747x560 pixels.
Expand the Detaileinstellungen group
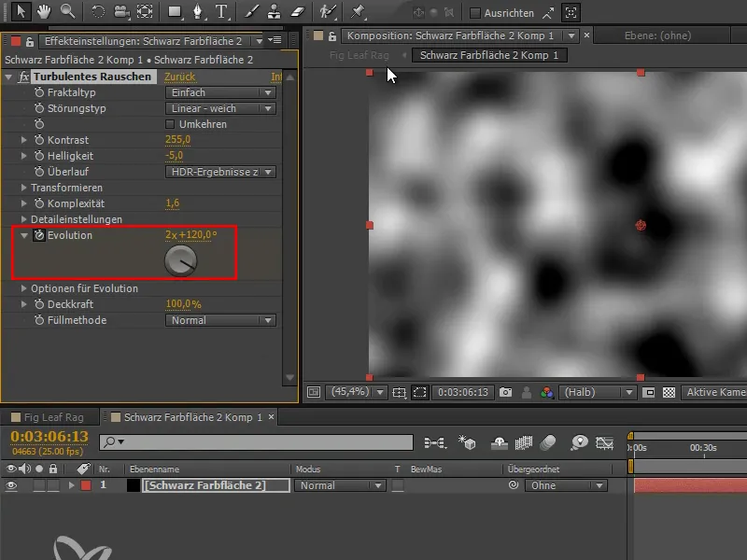click(x=23, y=219)
